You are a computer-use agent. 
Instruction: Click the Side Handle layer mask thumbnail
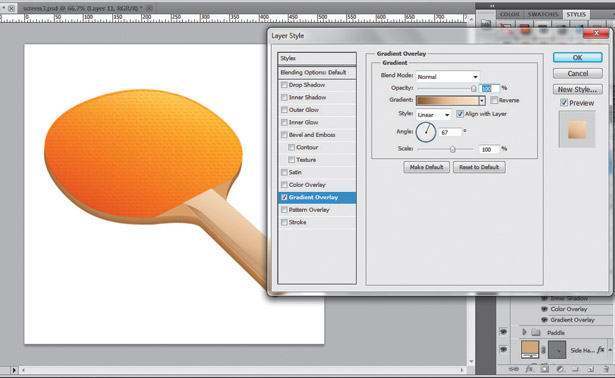click(x=557, y=349)
